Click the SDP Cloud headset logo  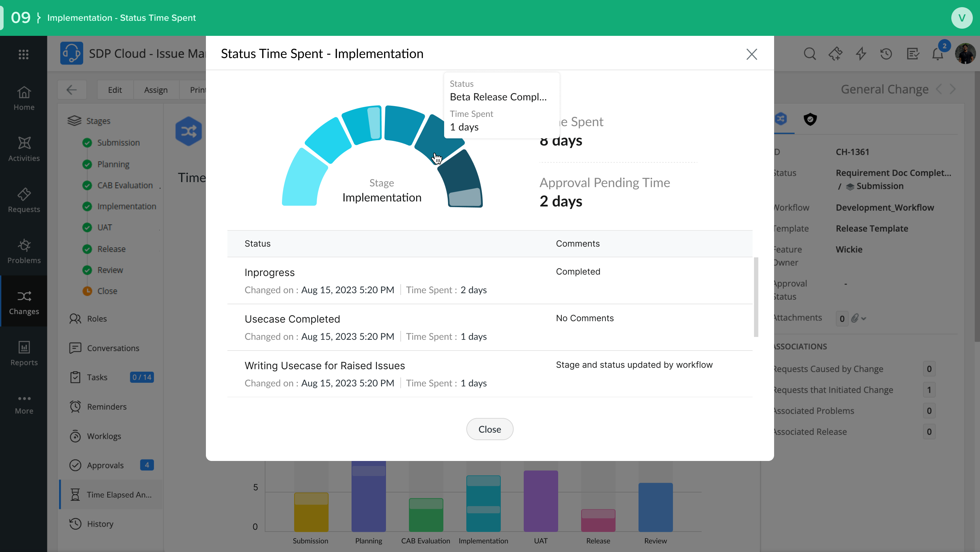[71, 53]
